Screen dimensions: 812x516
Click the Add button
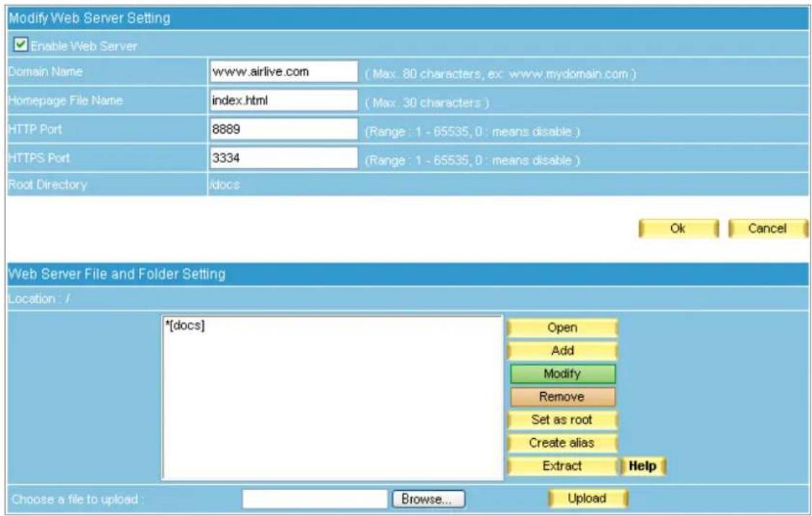tap(562, 351)
